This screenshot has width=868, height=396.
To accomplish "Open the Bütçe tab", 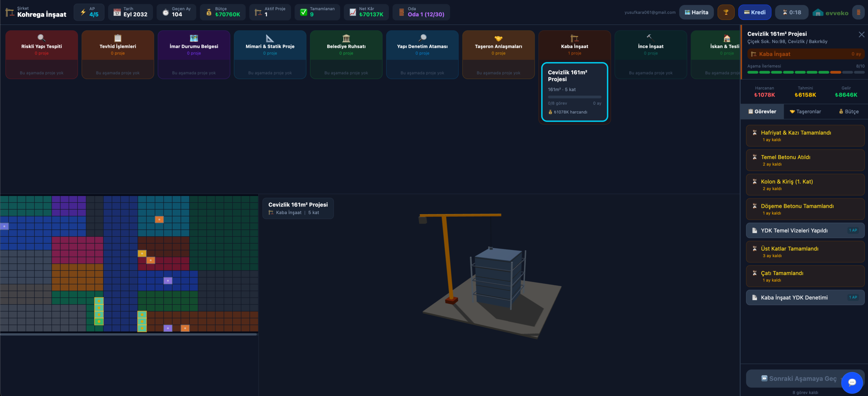I will 848,112.
